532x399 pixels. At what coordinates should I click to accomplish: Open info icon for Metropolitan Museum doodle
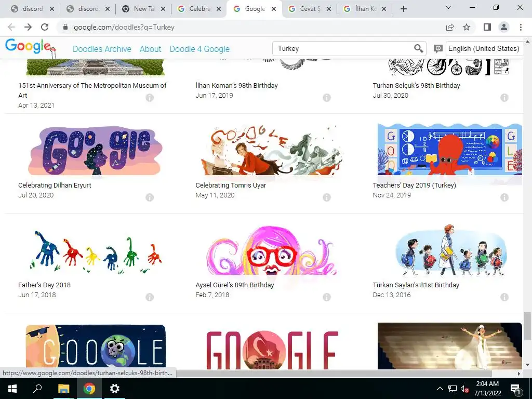(150, 98)
